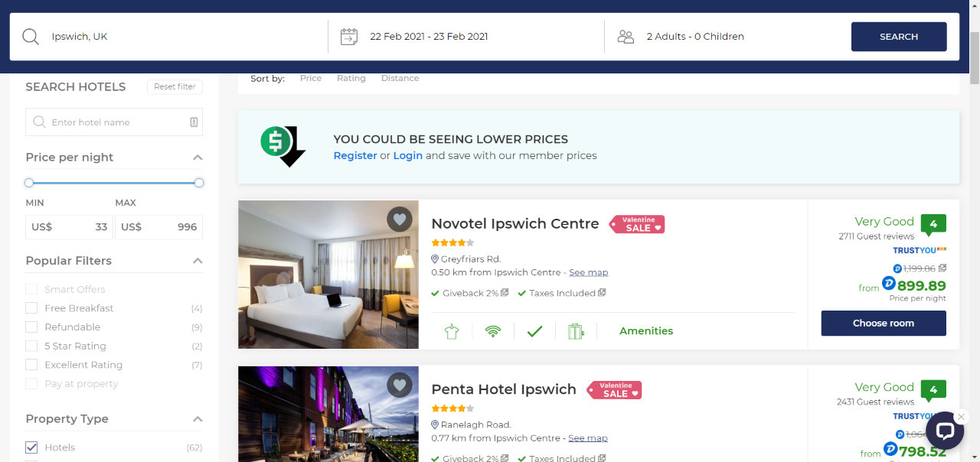
Task: Collapse the Property Type section
Action: click(198, 419)
